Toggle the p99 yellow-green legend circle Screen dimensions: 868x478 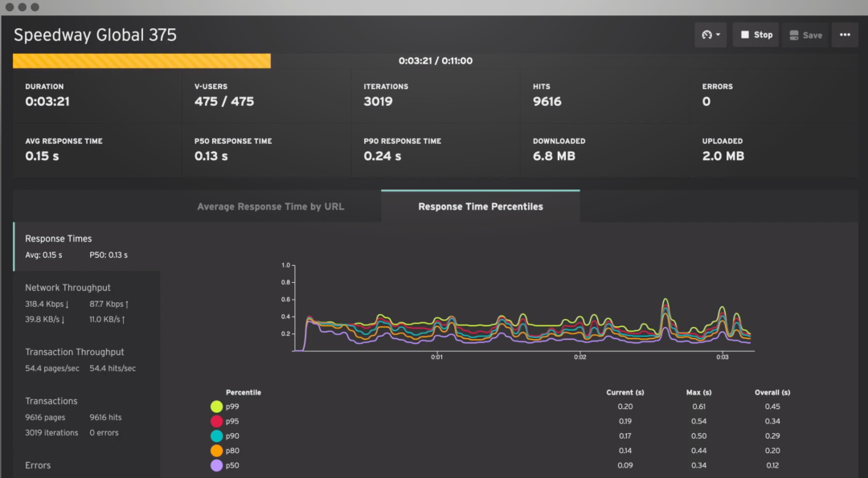pos(216,407)
